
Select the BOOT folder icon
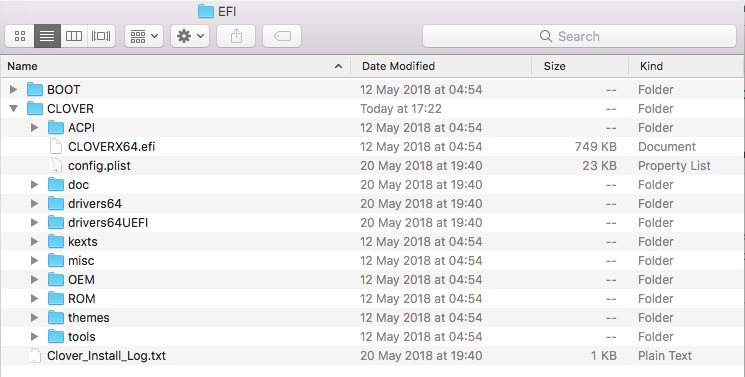click(35, 89)
